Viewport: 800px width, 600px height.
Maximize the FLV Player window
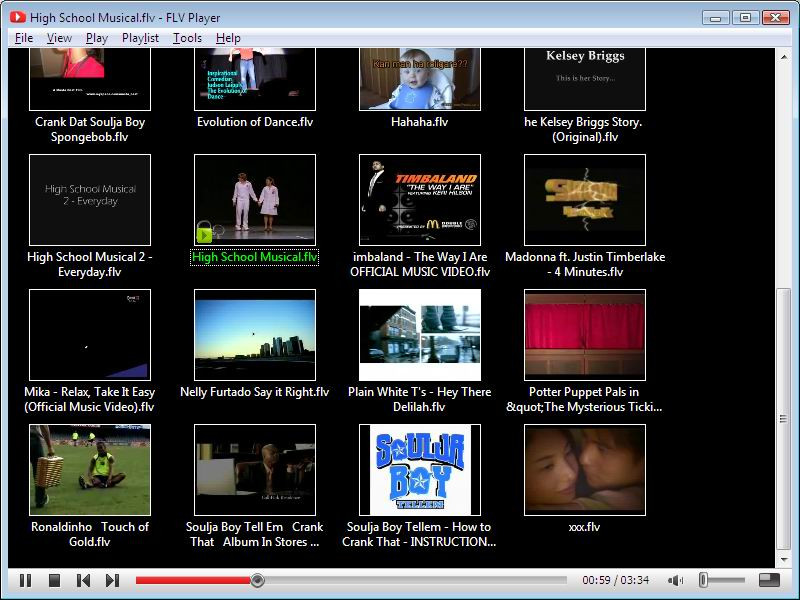[x=745, y=18]
